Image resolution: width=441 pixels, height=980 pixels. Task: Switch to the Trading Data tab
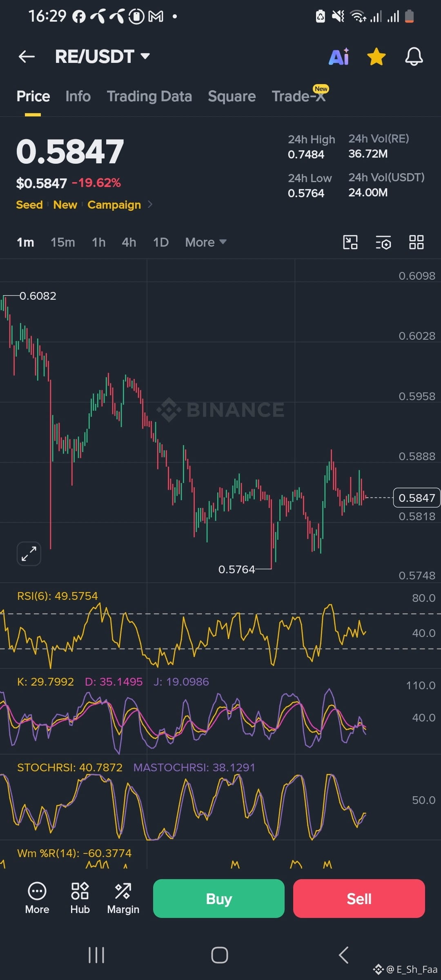click(149, 96)
